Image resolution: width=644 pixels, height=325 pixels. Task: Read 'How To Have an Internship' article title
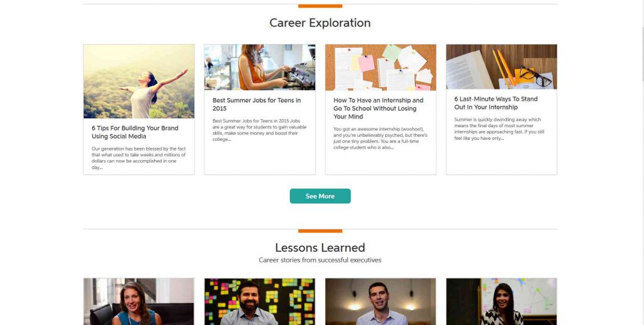tap(379, 108)
